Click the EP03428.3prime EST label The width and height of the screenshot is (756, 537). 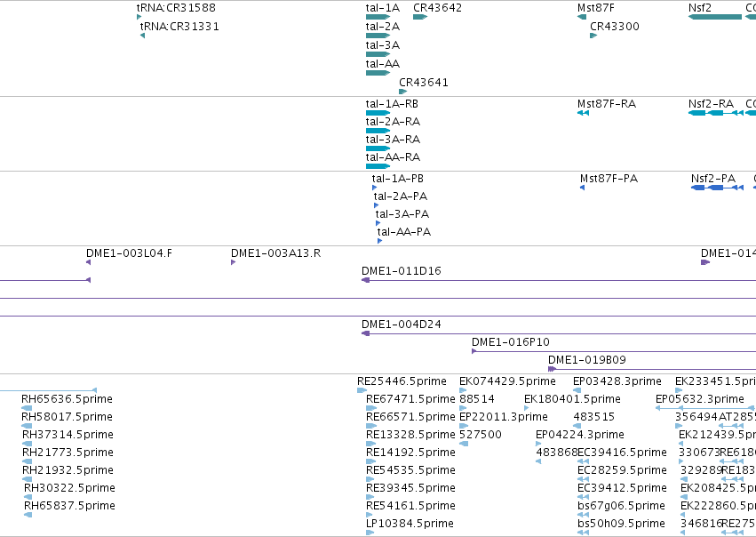pyautogui.click(x=617, y=381)
